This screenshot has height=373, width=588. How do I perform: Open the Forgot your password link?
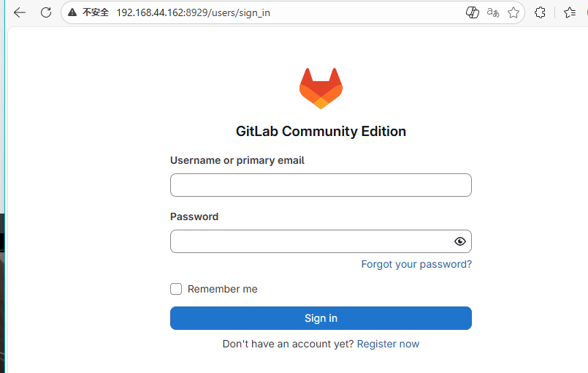[x=416, y=264]
